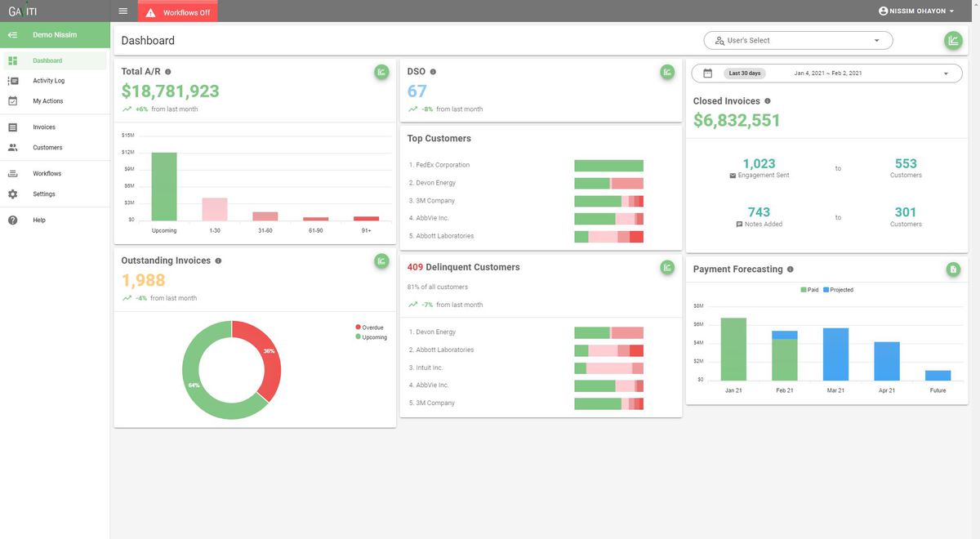Toggle the Paid legend in Payment Forecasting
The height and width of the screenshot is (539, 980).
pos(810,290)
